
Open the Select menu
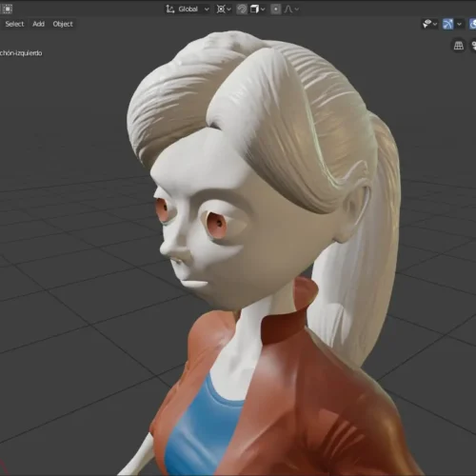[x=14, y=24]
